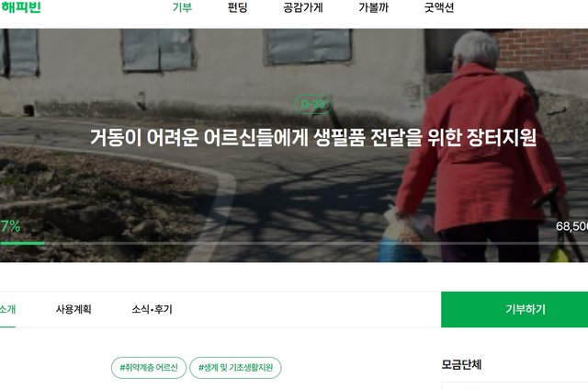Click the green donation progress bar

click(22, 244)
